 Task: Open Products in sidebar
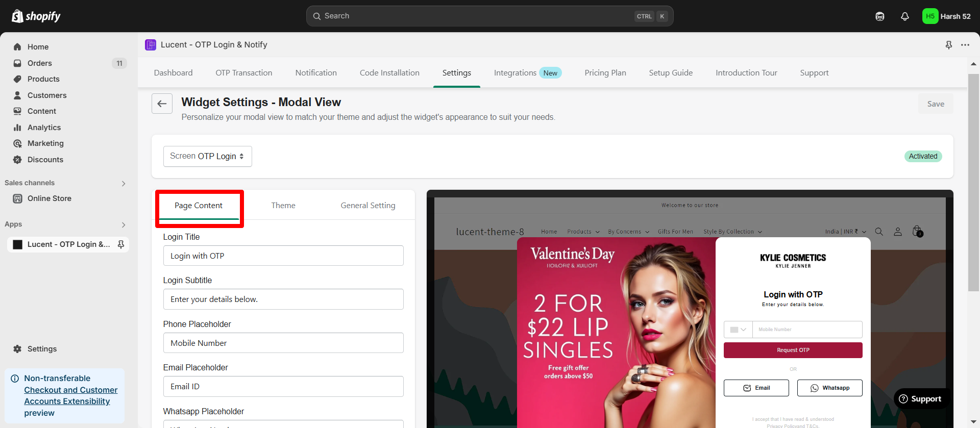tap(43, 79)
